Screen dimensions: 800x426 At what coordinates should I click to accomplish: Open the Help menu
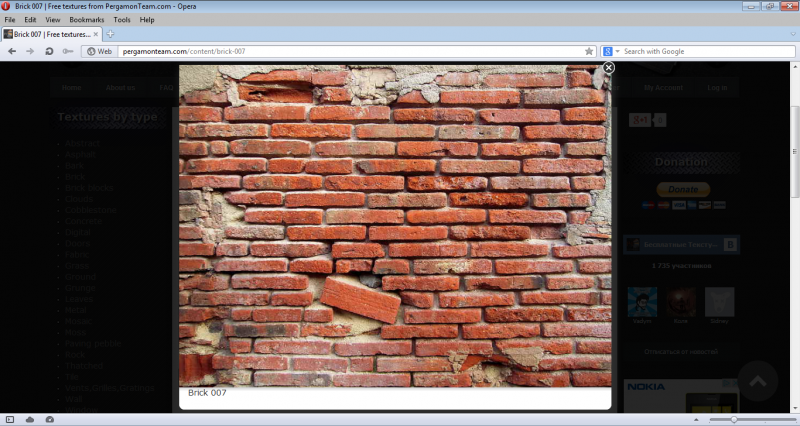point(147,19)
